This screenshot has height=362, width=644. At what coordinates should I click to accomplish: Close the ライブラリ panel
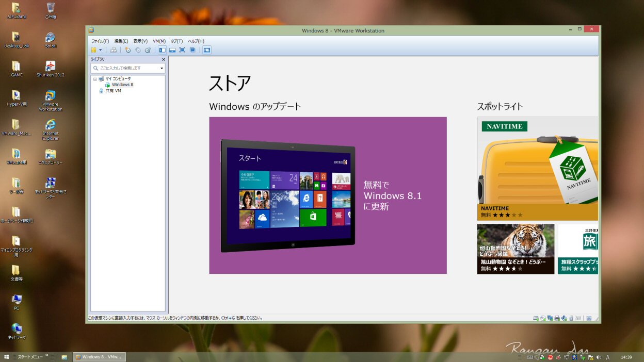point(164,59)
